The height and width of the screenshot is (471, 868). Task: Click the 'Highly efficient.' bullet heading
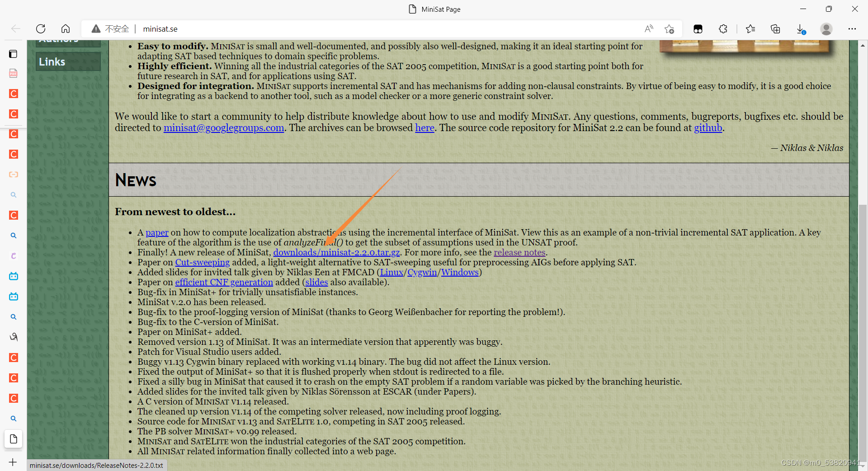point(175,66)
